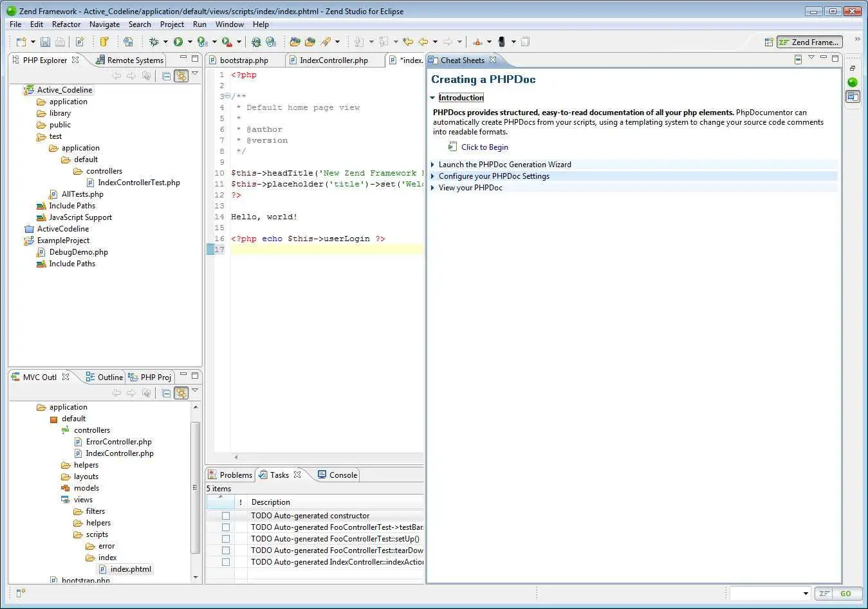Click the MVC Outline vertical scrollbar
This screenshot has height=609, width=868.
pos(196,489)
